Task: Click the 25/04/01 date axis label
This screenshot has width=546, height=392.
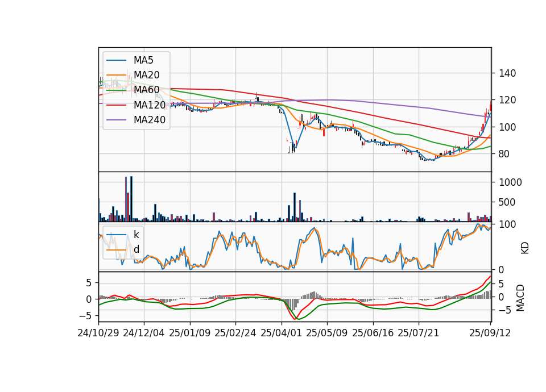Action: (x=282, y=333)
